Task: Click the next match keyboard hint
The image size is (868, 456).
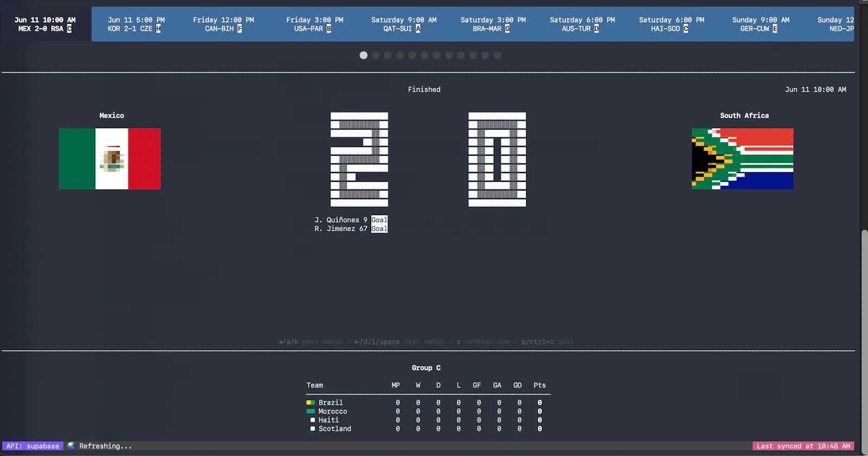Action: coord(400,342)
